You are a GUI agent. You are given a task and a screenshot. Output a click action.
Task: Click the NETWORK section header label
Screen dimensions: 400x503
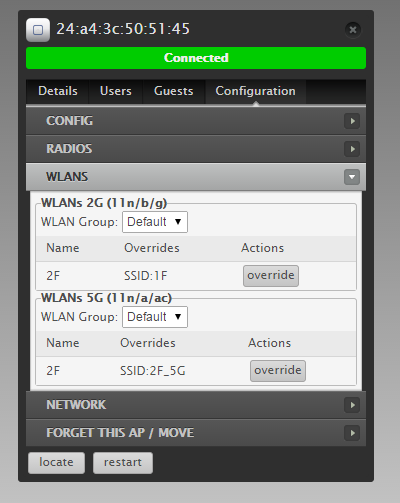(76, 405)
